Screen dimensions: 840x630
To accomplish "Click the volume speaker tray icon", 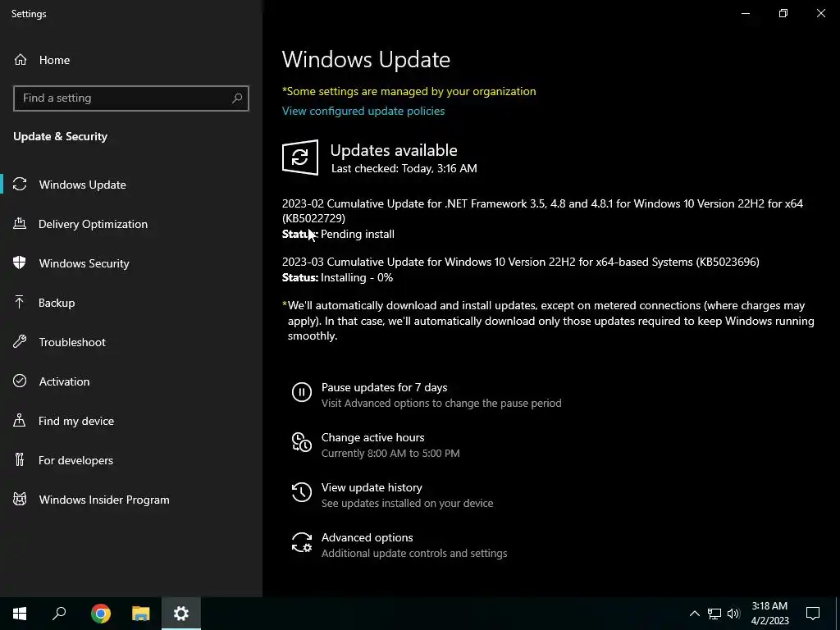I will pos(733,614).
